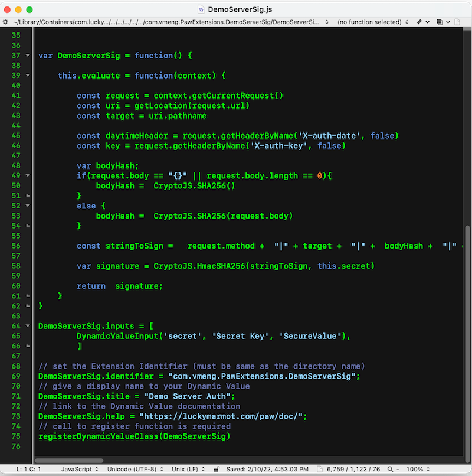
Task: Click the "Demo Server Auth" title string
Action: tap(187, 396)
